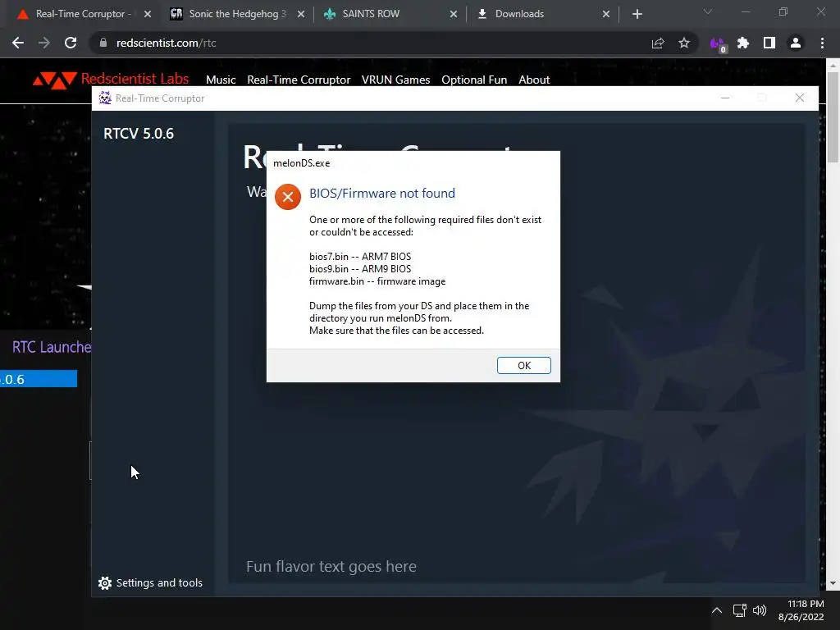Click scrollbar down arrow
This screenshot has height=630, width=840.
(x=833, y=583)
